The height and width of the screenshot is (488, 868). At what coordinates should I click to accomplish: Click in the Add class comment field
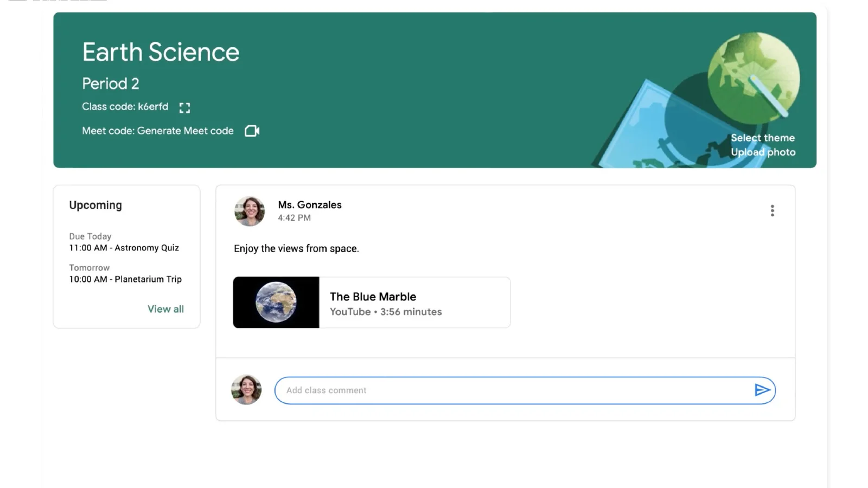[x=510, y=390]
